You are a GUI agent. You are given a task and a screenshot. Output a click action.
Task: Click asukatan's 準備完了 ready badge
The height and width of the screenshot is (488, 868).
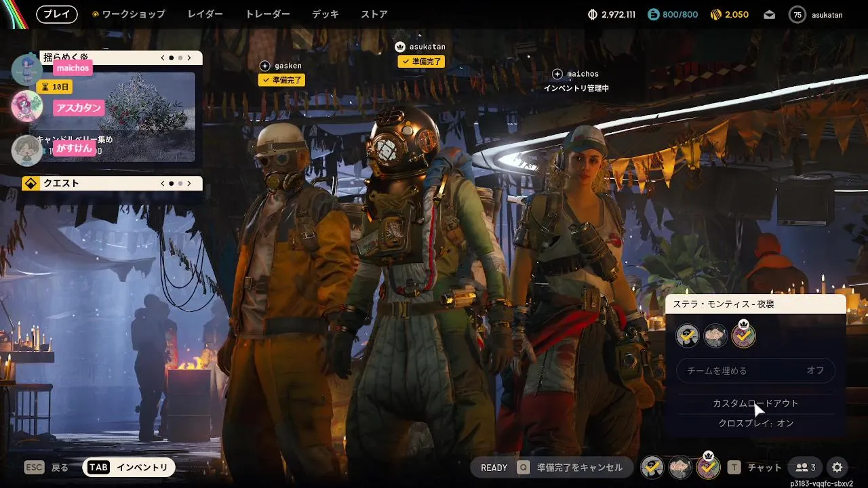point(421,61)
